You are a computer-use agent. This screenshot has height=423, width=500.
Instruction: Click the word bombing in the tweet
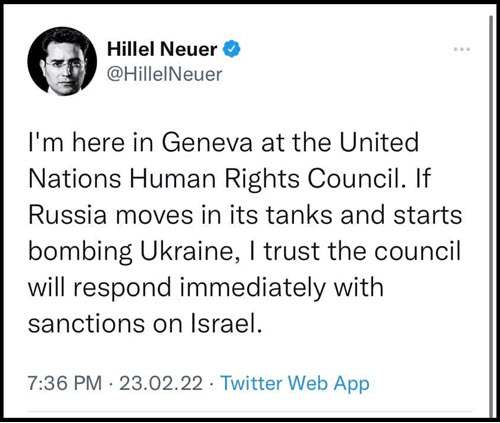tap(80, 252)
